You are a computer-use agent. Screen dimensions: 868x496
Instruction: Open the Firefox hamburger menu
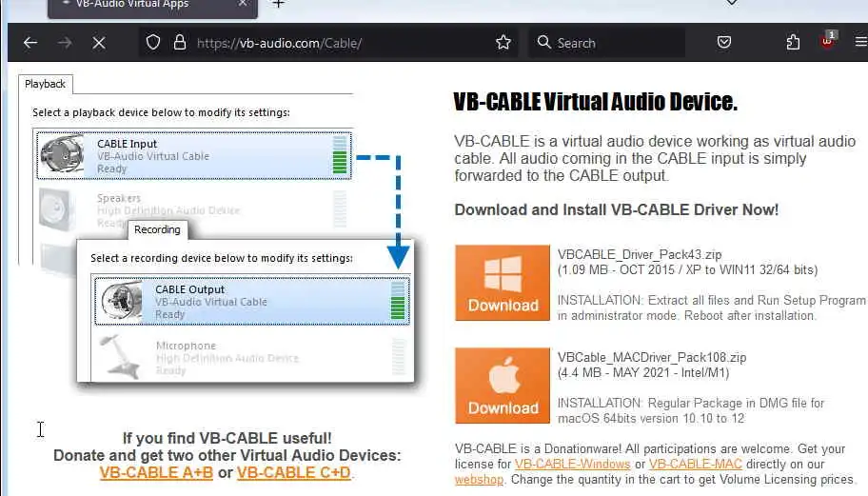[x=860, y=42]
